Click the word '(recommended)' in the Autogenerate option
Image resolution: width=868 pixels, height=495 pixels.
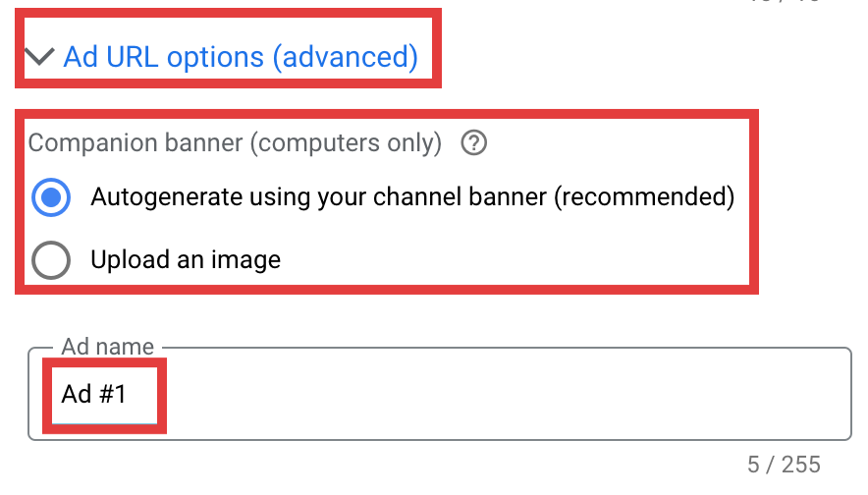645,196
